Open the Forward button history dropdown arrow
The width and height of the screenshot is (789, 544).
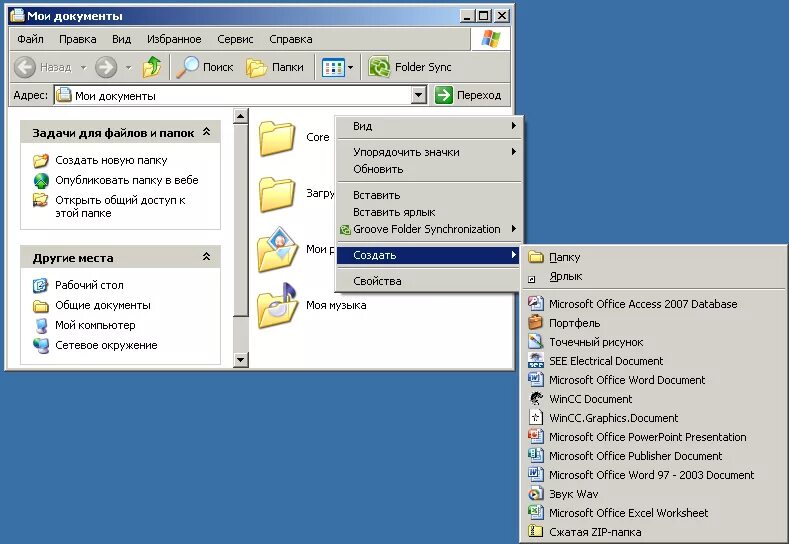(x=128, y=67)
